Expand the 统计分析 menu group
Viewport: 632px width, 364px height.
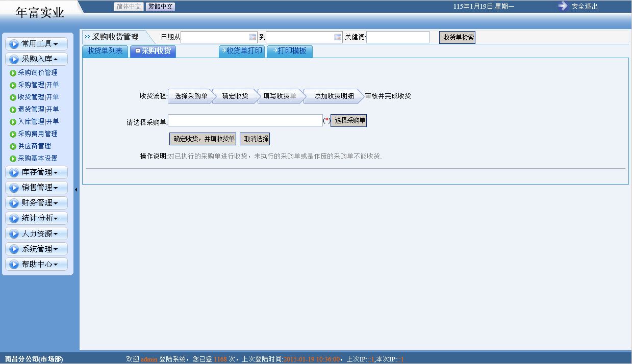point(36,218)
